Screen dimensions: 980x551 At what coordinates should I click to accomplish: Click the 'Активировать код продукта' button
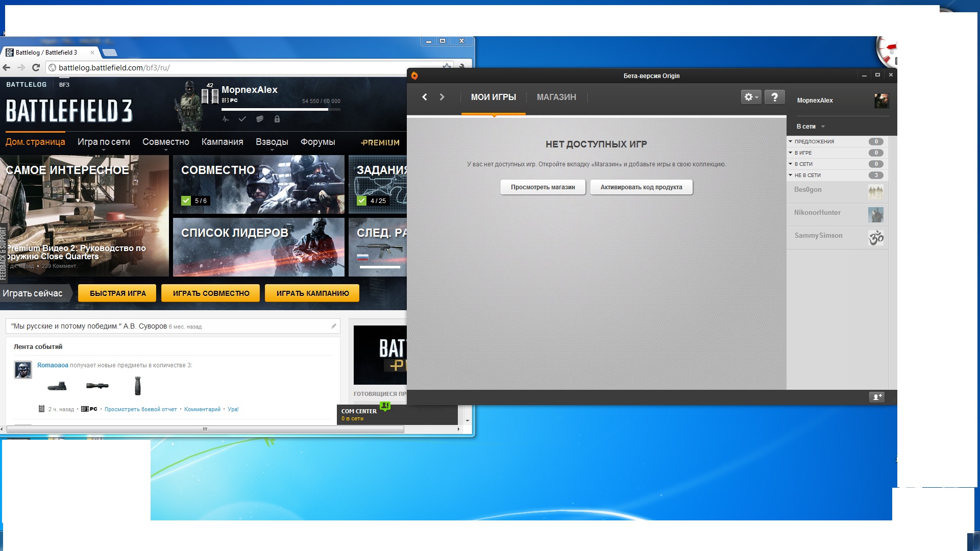click(641, 187)
